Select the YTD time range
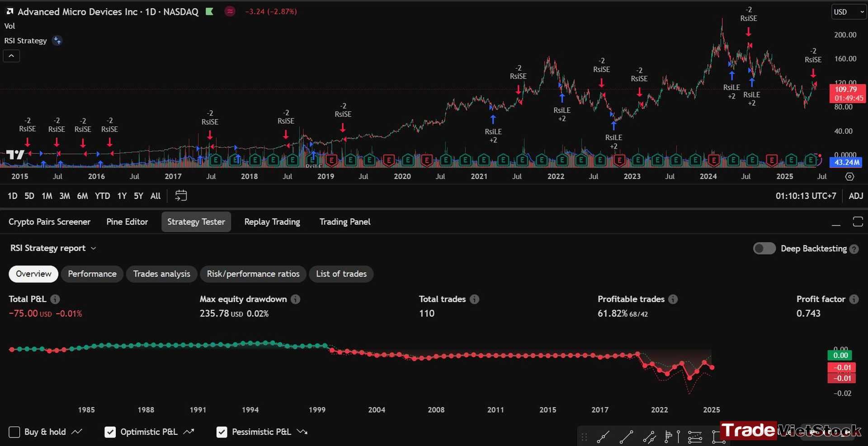 pyautogui.click(x=102, y=196)
